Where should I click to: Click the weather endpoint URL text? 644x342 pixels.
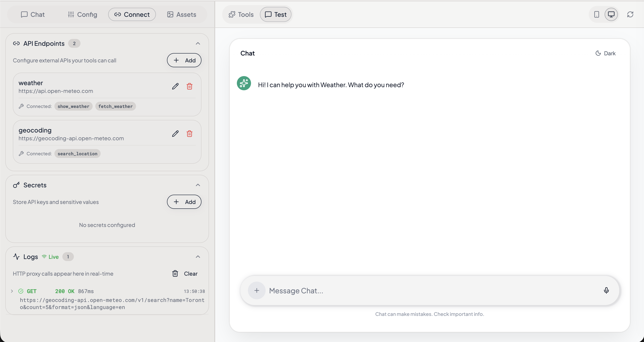pos(56,91)
